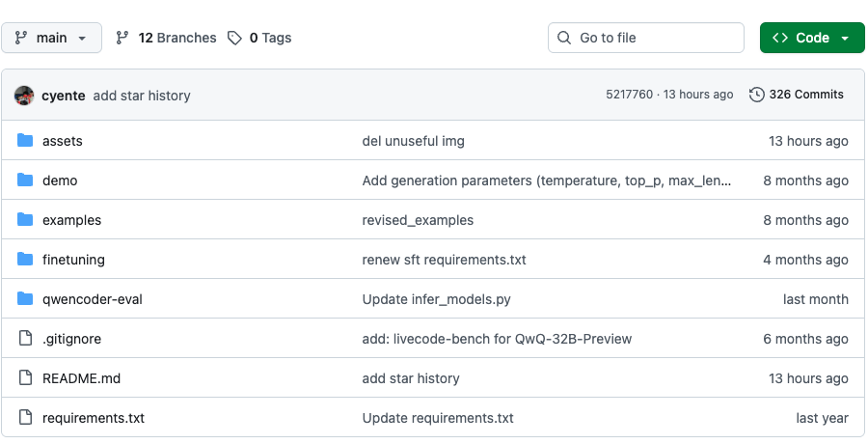
Task: Click the assets folder icon
Action: click(x=25, y=140)
